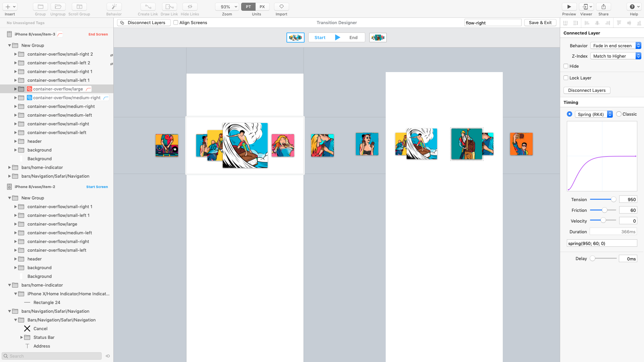Align layers to right edge
Image resolution: width=644 pixels, height=362 pixels.
click(607, 23)
